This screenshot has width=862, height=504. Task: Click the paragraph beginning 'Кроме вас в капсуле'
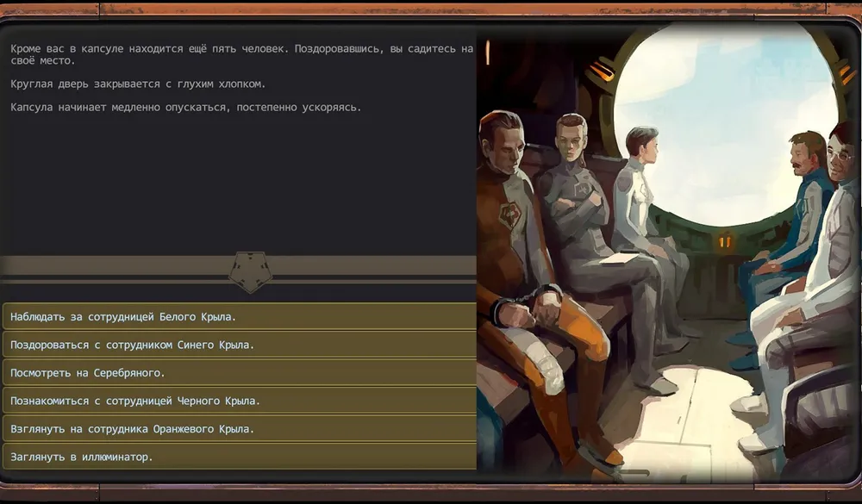click(242, 54)
